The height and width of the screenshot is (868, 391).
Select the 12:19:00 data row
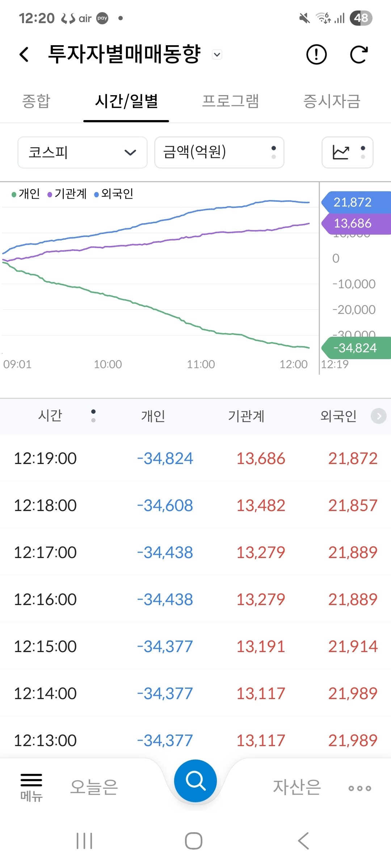pos(195,458)
